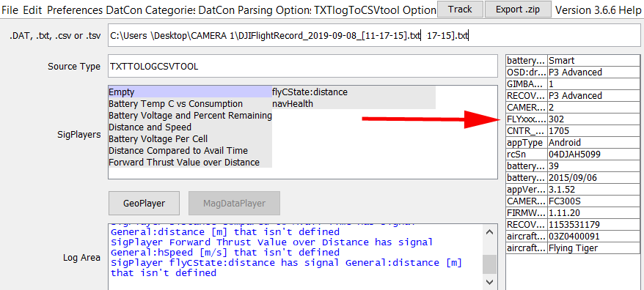644x290 pixels.
Task: Click the FLYxxx value 302 cell
Action: pos(594,119)
